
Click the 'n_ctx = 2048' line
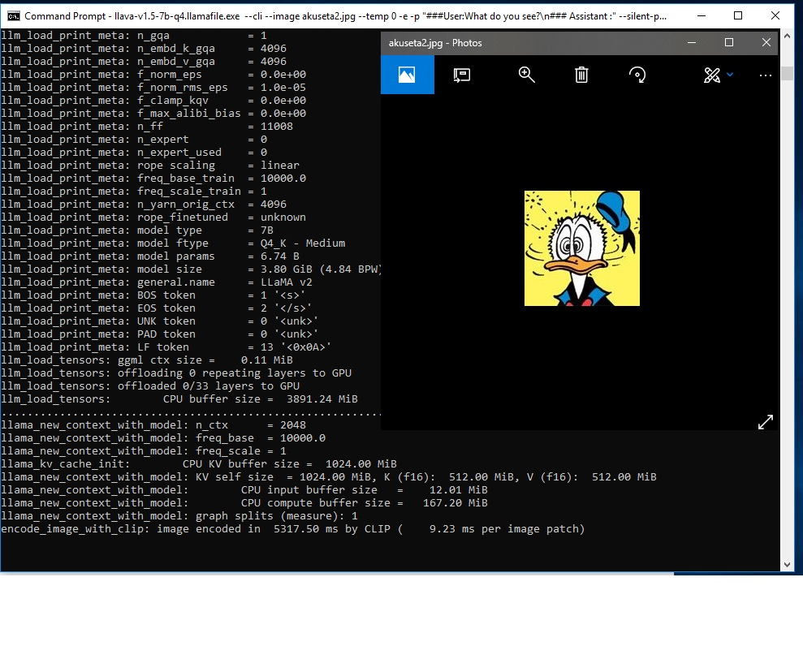click(x=153, y=424)
